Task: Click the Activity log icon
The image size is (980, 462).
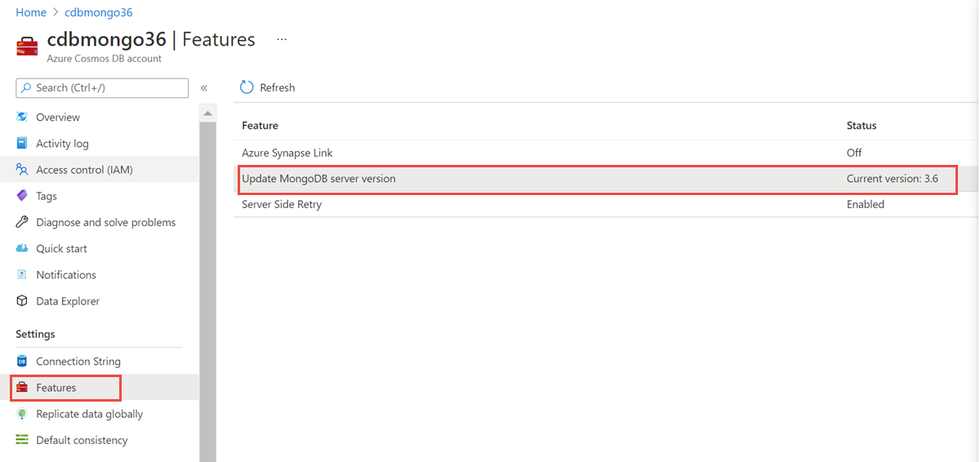Action: click(22, 144)
